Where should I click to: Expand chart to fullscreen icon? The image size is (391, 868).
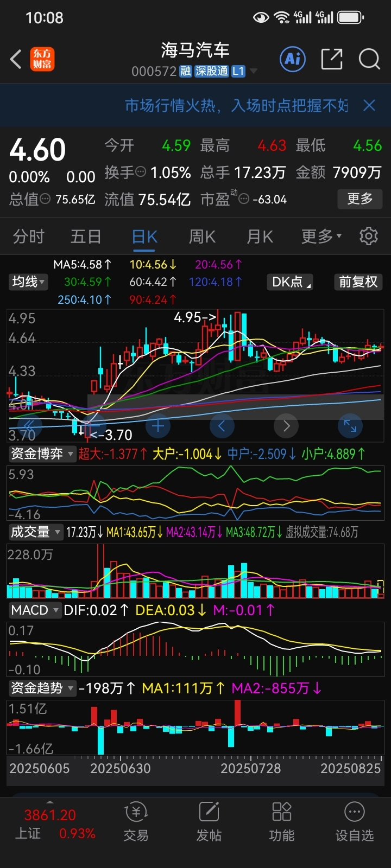pyautogui.click(x=350, y=426)
